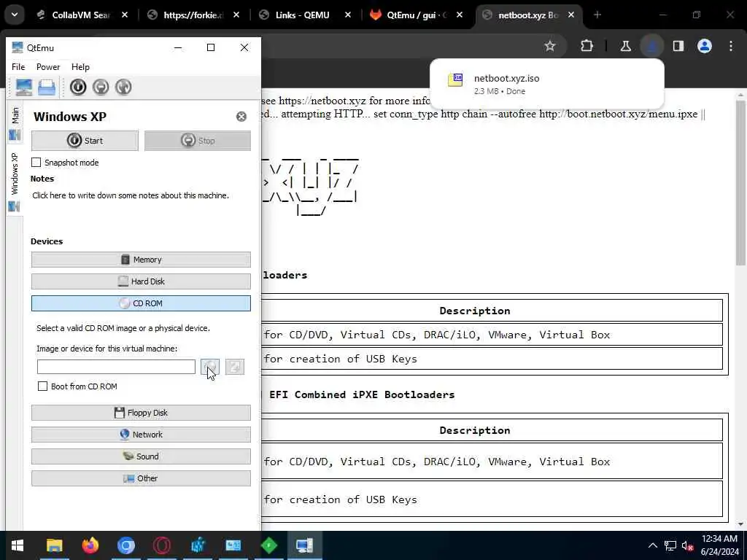Toggle Chrome side panel icon
The width and height of the screenshot is (747, 560).
pyautogui.click(x=678, y=46)
